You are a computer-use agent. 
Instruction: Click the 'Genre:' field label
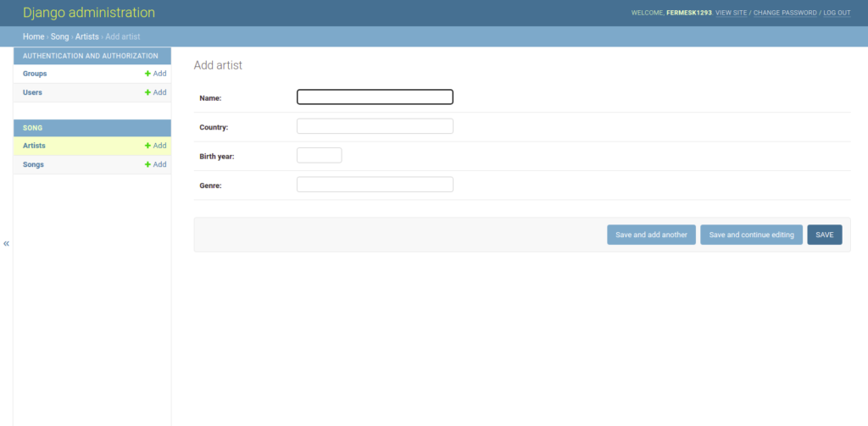click(210, 185)
